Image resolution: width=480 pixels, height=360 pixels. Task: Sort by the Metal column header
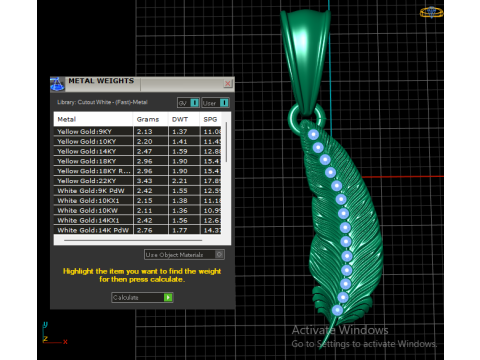pos(93,119)
